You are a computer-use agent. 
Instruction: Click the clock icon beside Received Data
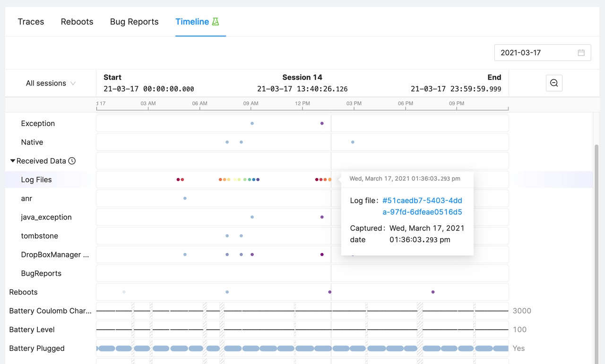pos(72,161)
